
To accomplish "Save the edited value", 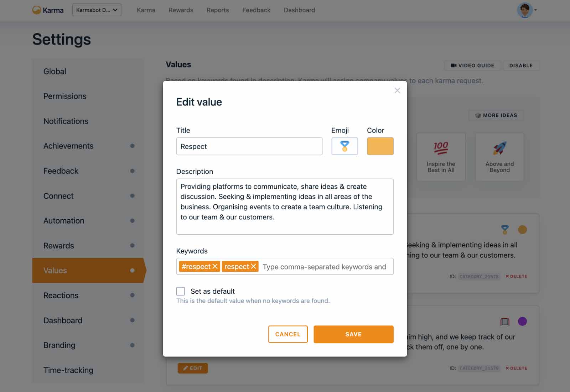I will (x=353, y=334).
